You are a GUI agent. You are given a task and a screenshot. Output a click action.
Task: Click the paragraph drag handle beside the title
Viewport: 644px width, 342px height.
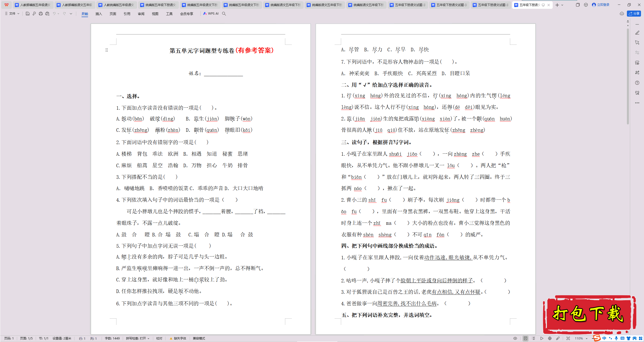[107, 50]
